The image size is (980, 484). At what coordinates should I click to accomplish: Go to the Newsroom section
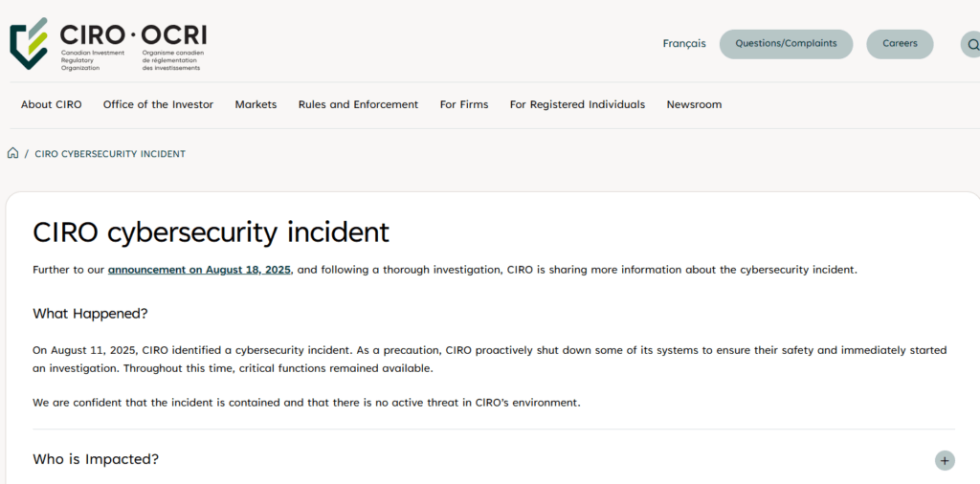[694, 104]
